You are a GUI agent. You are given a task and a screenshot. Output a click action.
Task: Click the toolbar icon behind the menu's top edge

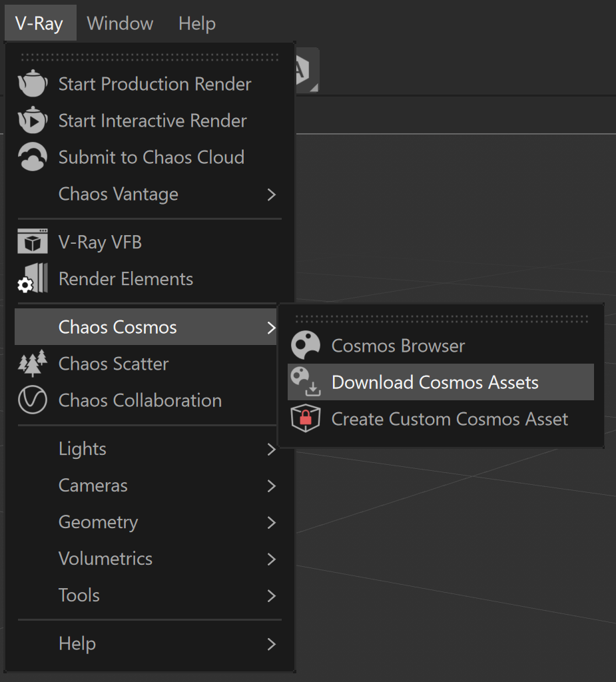(x=308, y=70)
